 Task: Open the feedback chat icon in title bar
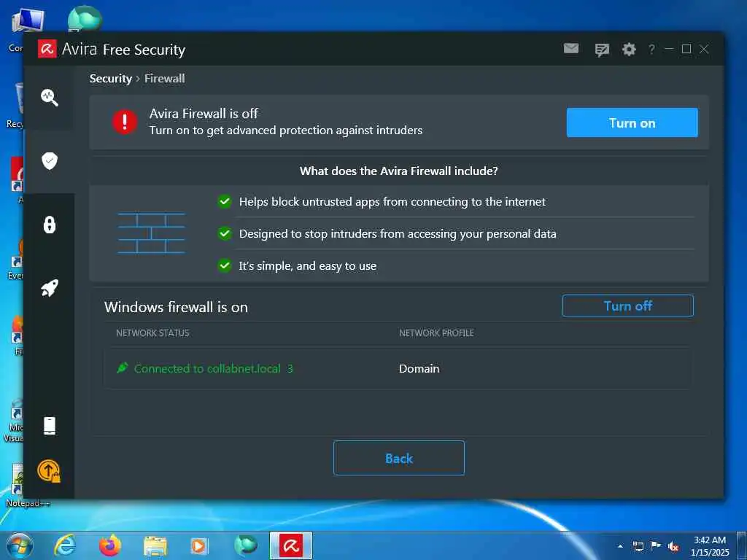point(602,50)
